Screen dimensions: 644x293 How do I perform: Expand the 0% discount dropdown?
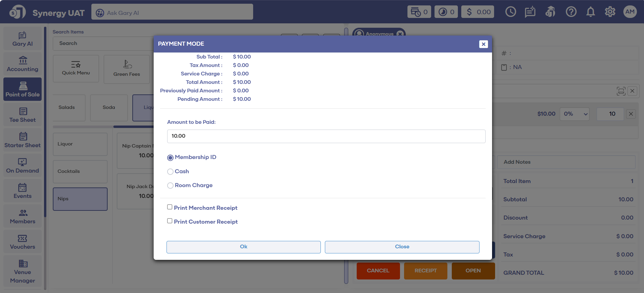(x=575, y=114)
